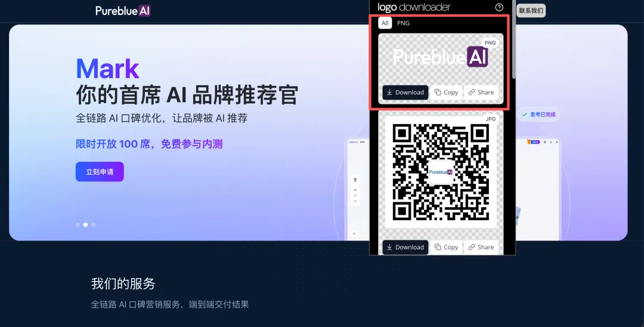Click the JPG format badge on QR code
644x327 pixels.
coord(490,119)
